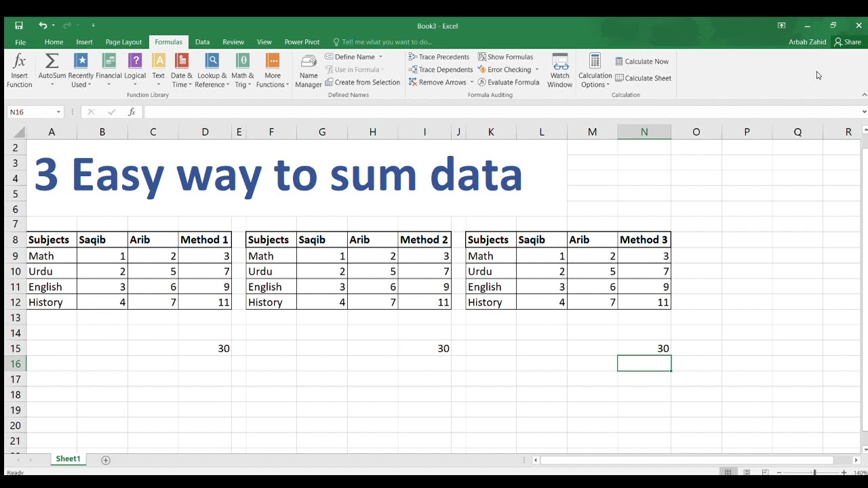Open Ribbon Display Options icon
This screenshot has width=868, height=488.
point(781,26)
